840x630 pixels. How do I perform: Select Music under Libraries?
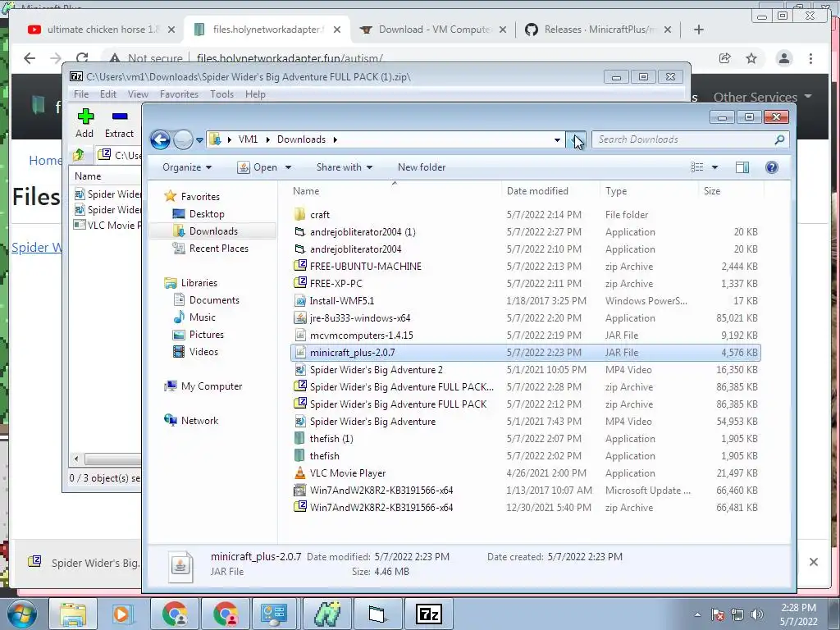pyautogui.click(x=202, y=317)
